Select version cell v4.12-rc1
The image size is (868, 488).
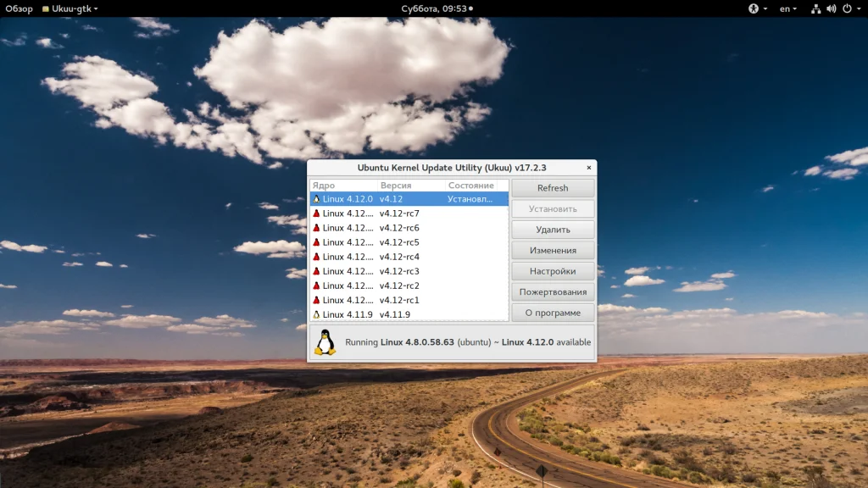[x=399, y=299]
